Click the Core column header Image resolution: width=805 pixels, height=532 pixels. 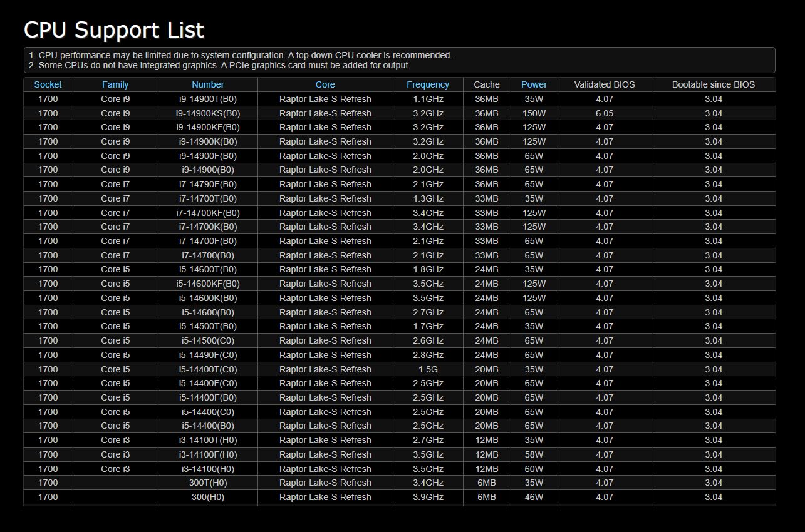pyautogui.click(x=325, y=84)
